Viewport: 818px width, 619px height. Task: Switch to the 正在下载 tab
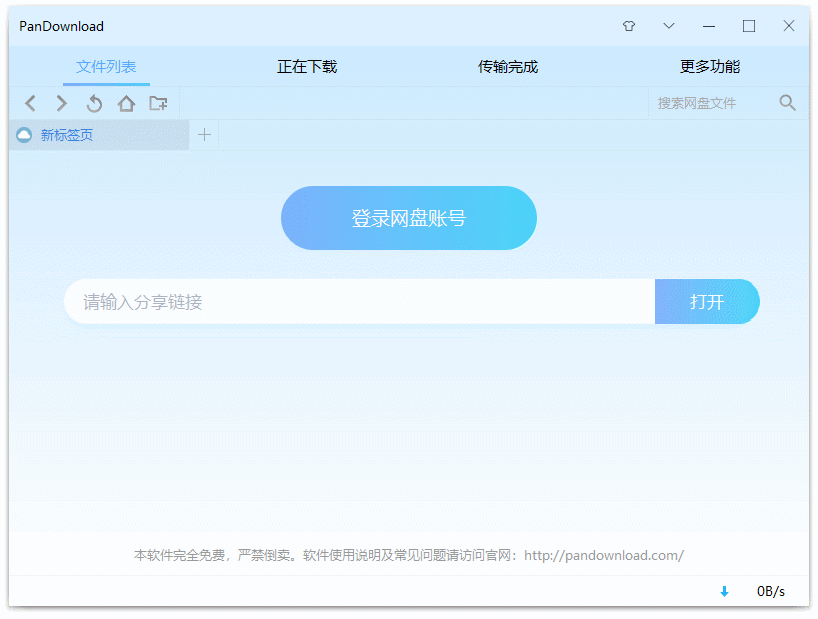tap(306, 66)
